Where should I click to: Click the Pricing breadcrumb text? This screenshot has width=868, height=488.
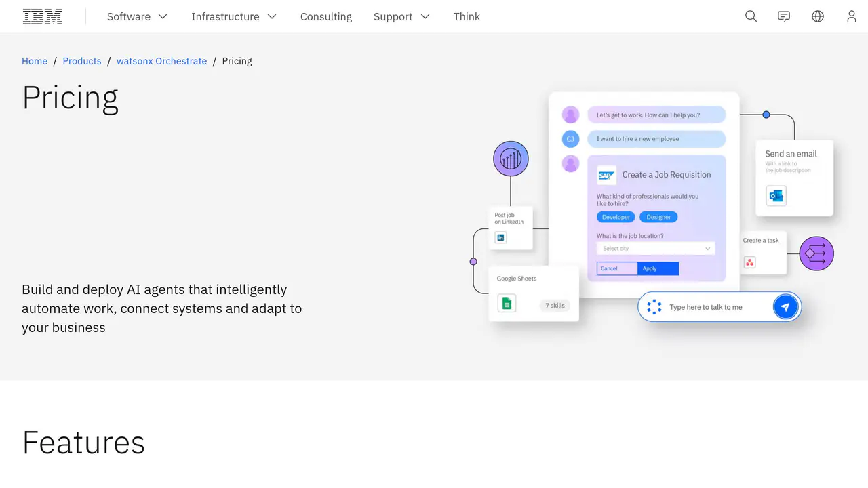click(237, 61)
